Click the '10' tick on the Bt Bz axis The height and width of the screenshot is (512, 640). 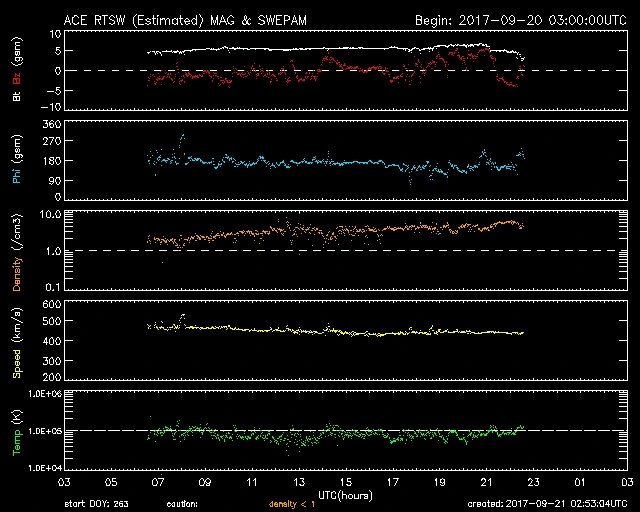55,34
